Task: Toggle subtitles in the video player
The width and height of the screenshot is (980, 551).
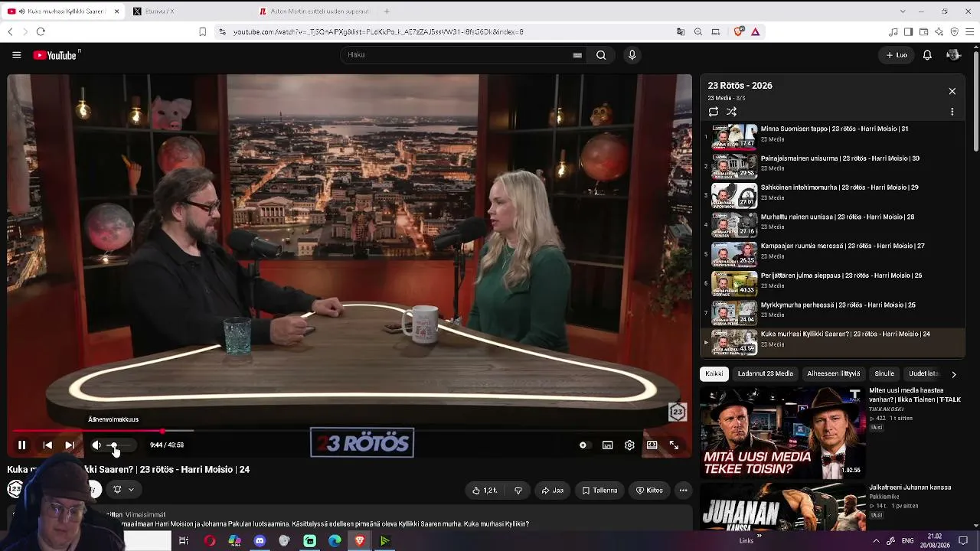Action: tap(607, 445)
